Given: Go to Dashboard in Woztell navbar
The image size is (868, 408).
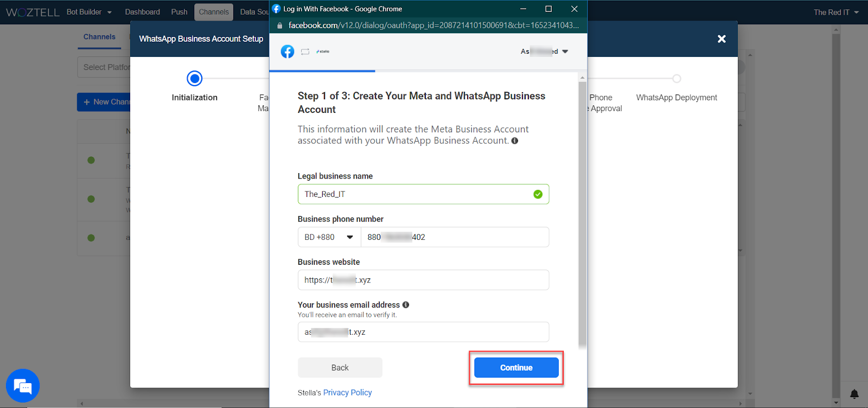Looking at the screenshot, I should (143, 12).
